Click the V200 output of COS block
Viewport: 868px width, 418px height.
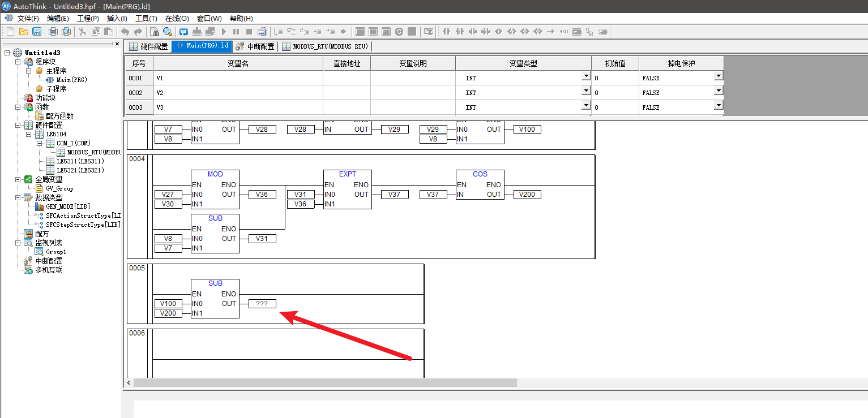tap(527, 195)
